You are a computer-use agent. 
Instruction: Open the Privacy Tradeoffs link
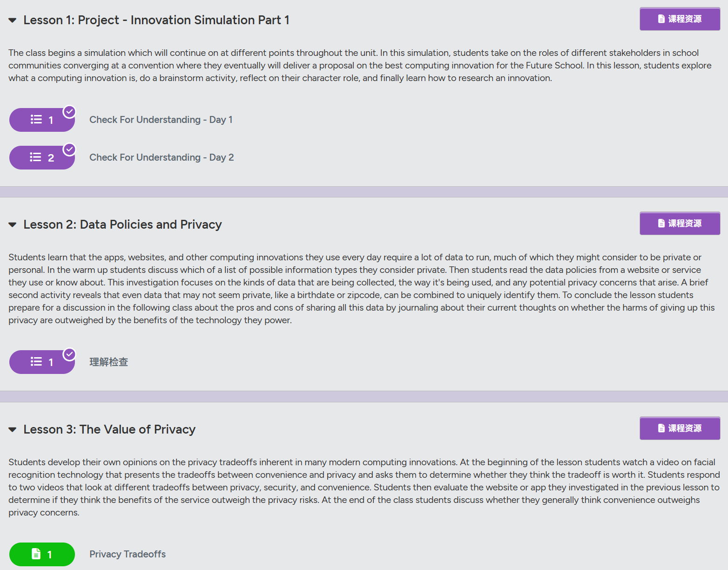click(128, 554)
